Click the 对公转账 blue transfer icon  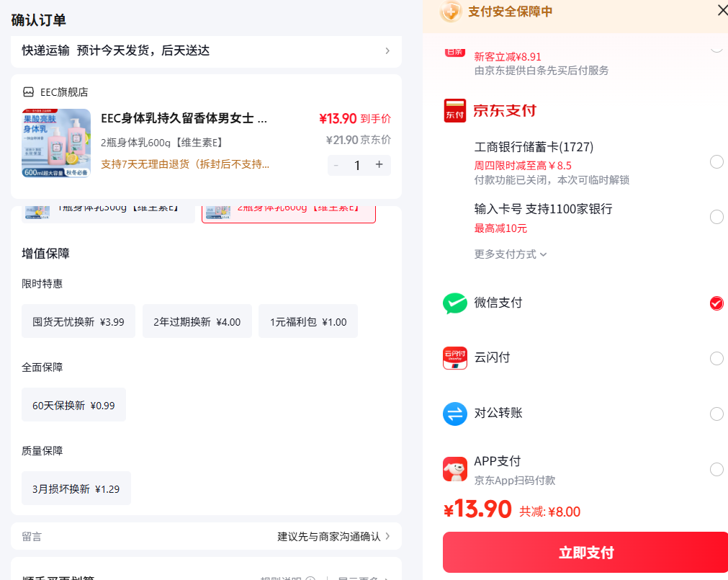pos(454,414)
